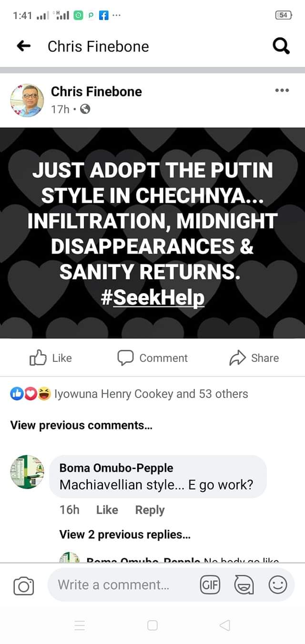This screenshot has height=644, width=305.
Task: Open camera to attach a photo comment
Action: 23,586
